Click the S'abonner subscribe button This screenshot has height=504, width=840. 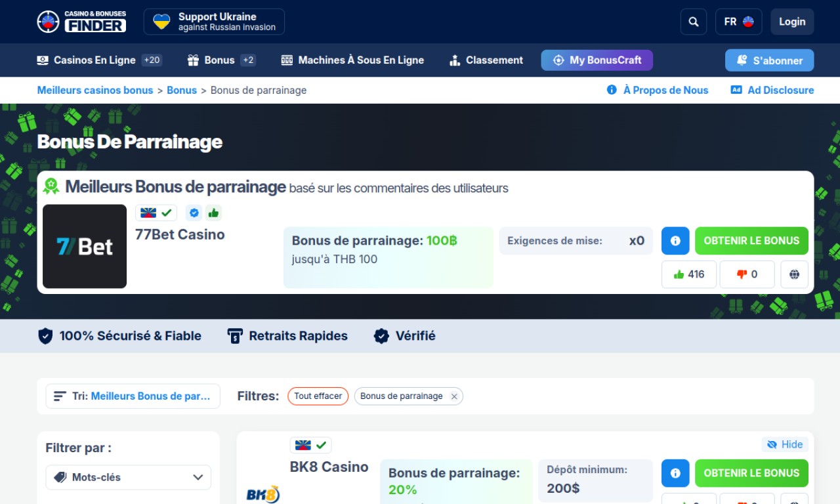[x=769, y=60]
